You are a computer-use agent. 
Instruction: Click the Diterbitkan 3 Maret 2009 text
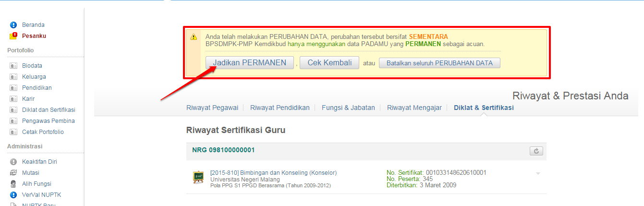point(422,185)
